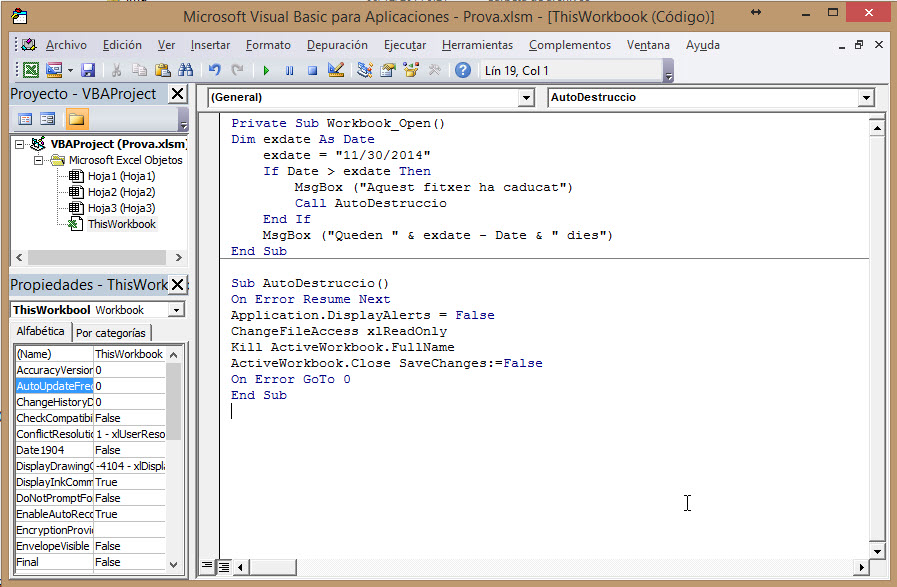Open the ThisWorkbook object dropdown in Properties

[176, 310]
